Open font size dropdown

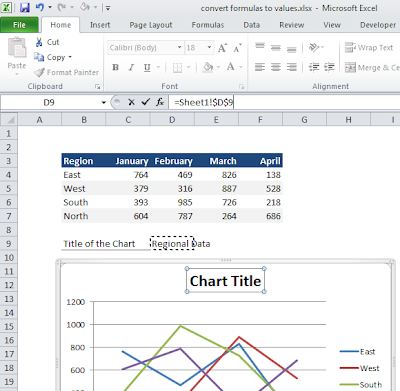pyautogui.click(x=209, y=48)
